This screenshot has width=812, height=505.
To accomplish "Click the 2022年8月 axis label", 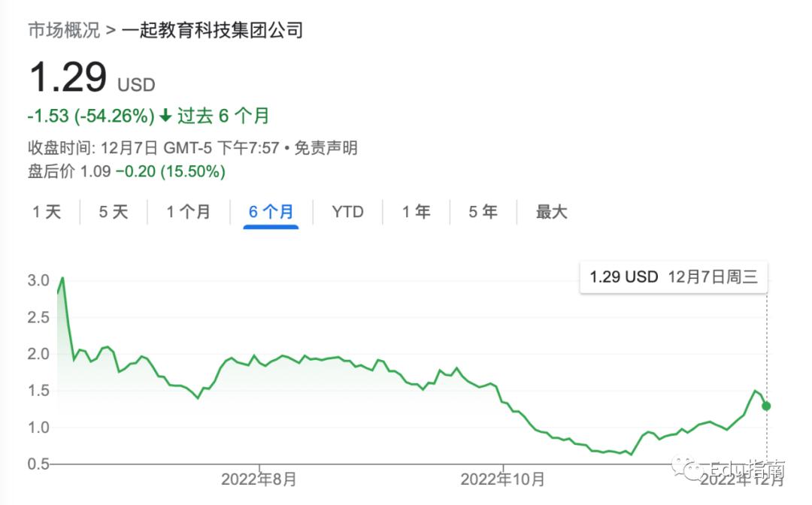I will pyautogui.click(x=259, y=479).
